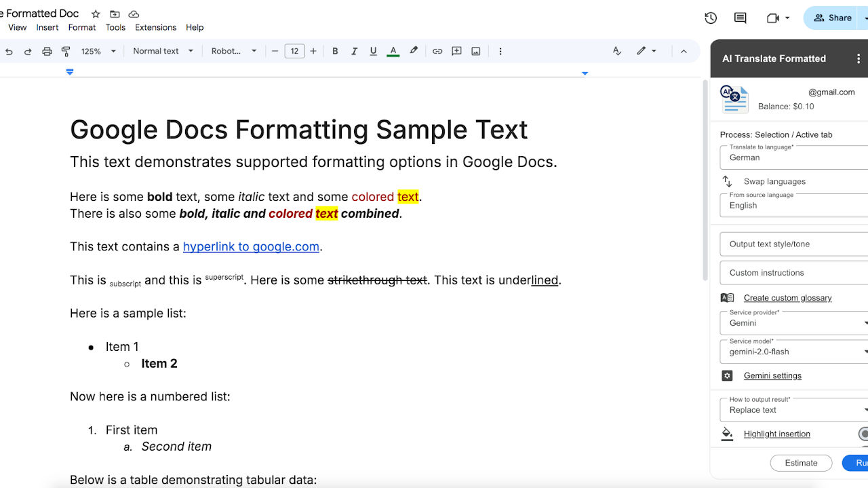Open the Help menu

click(195, 28)
